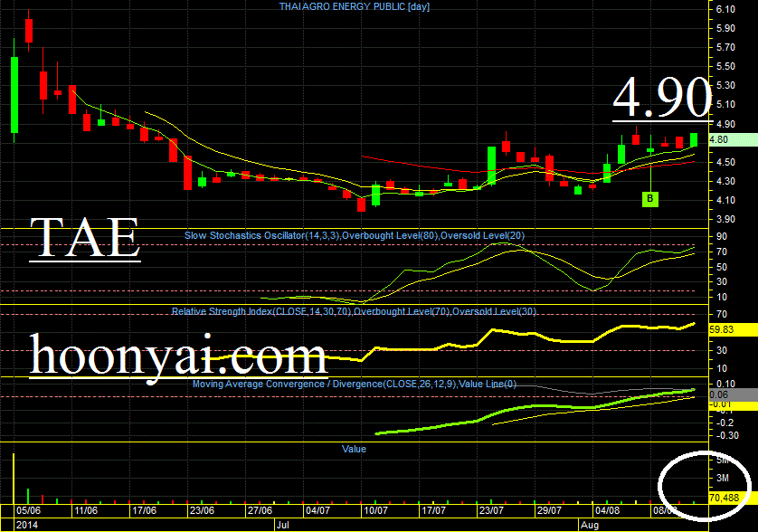
Task: Click the 11/06 date label
Action: [x=86, y=510]
